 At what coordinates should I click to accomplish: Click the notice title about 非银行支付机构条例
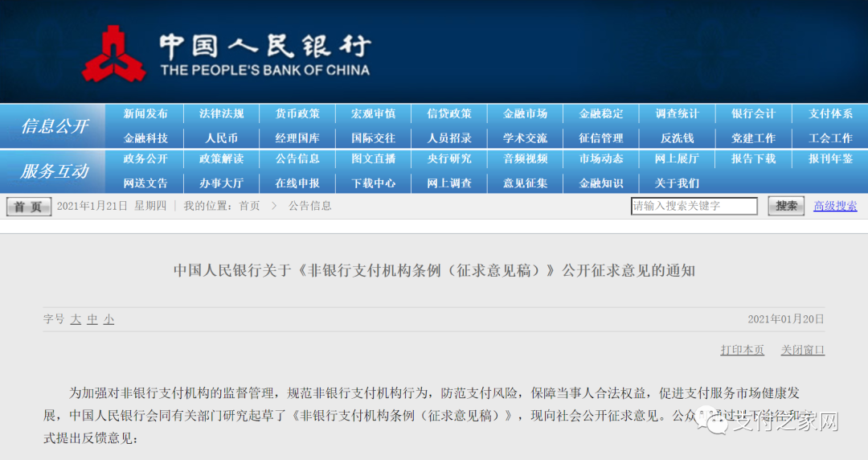click(x=434, y=270)
